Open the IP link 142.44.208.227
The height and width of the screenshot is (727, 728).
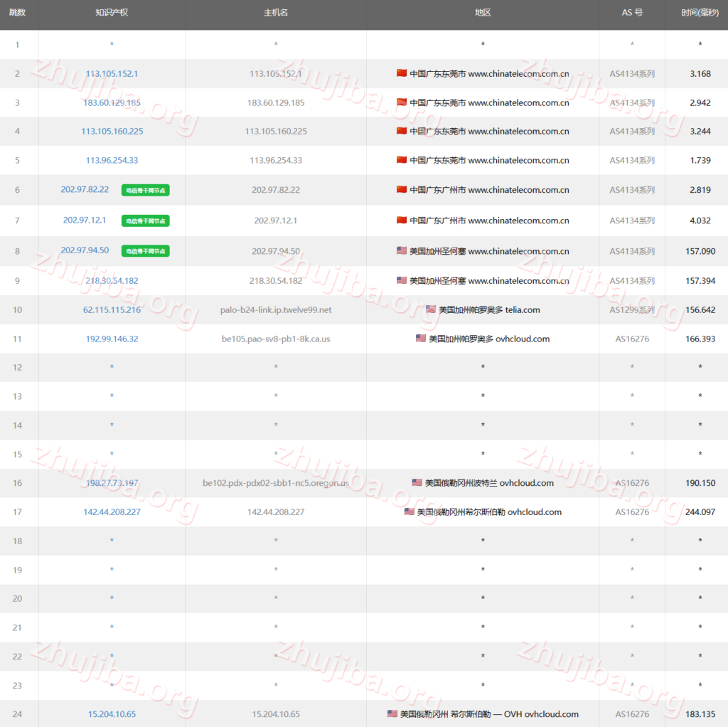point(111,511)
